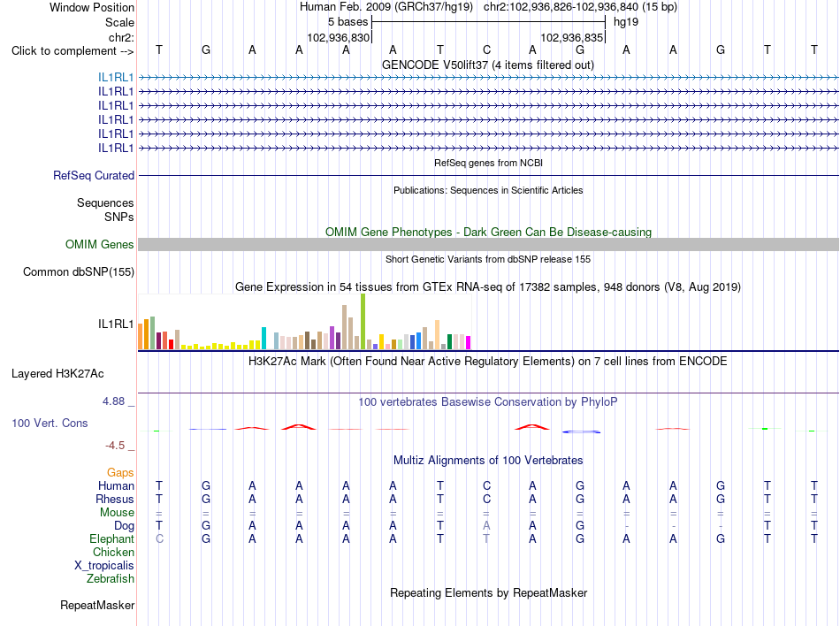The height and width of the screenshot is (626, 840).
Task: Open the OMIM Genes track label
Action: coord(100,245)
